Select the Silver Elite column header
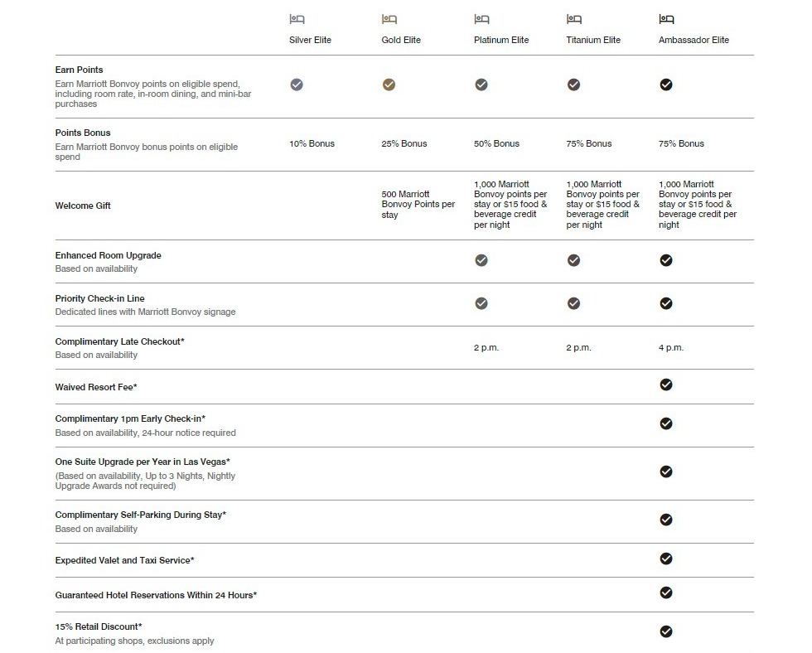This screenshot has height=653, width=812. 310,40
